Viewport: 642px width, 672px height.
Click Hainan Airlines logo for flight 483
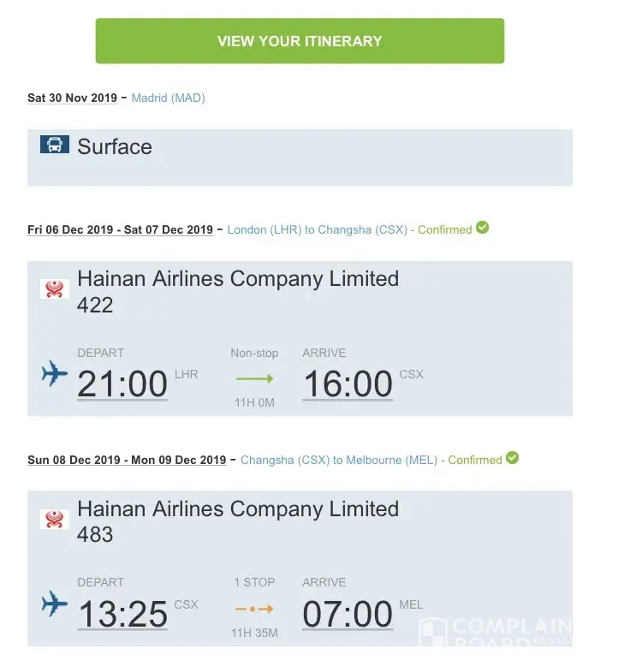(x=55, y=519)
